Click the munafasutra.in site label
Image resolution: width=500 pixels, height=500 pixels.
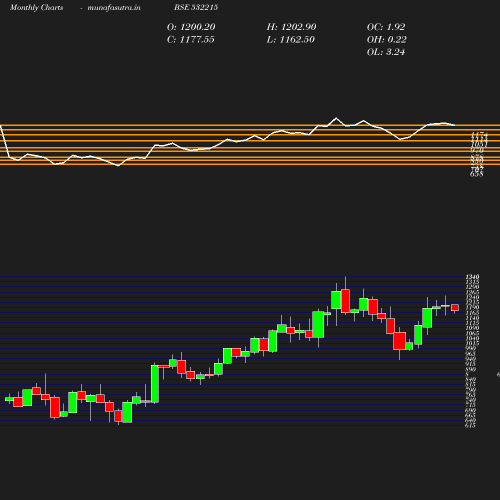coord(114,7)
